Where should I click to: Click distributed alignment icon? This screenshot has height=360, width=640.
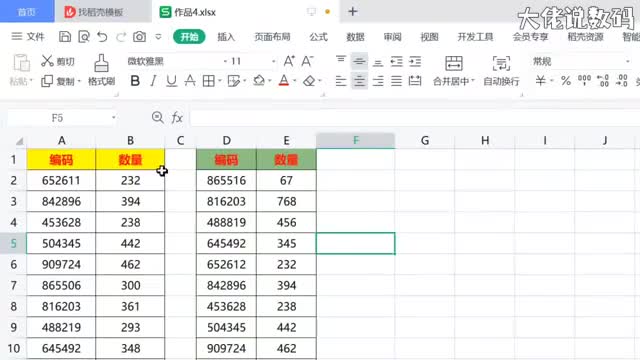click(x=415, y=81)
